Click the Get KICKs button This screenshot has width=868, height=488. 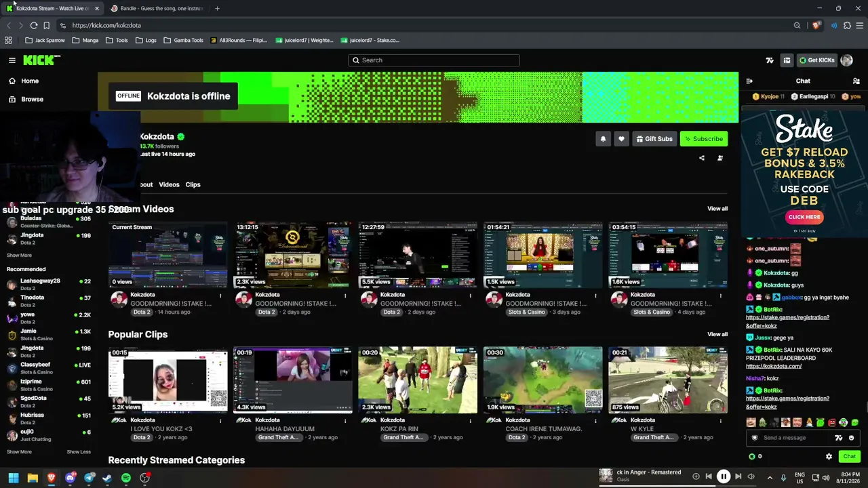tap(816, 60)
